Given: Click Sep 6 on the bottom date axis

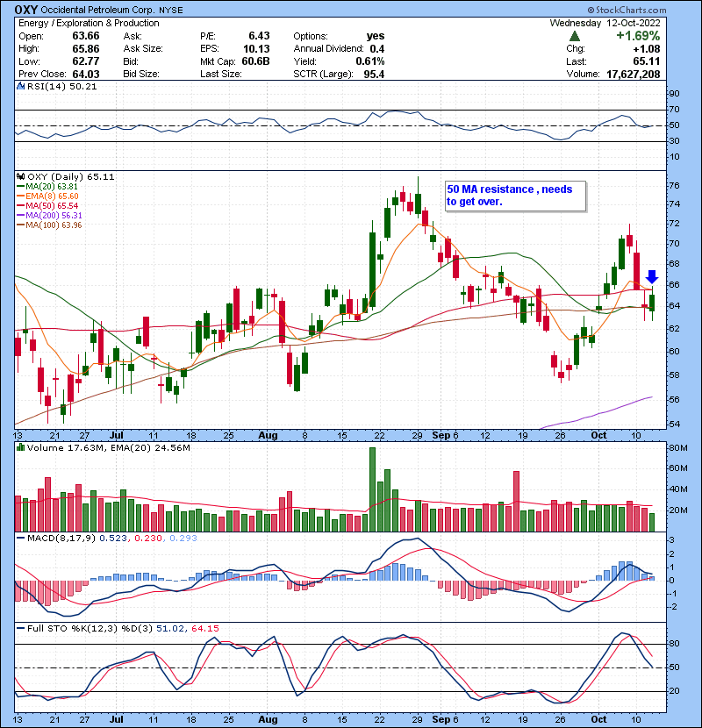Looking at the screenshot, I should click(445, 719).
